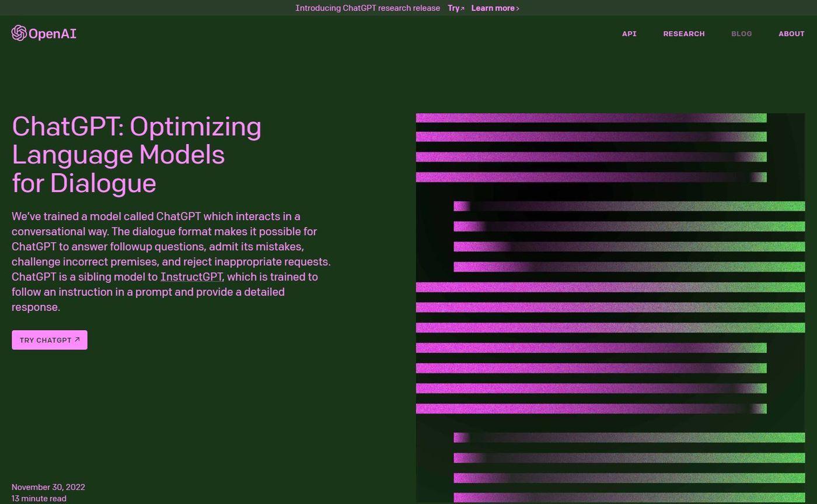Click the Introducing ChatGPT research release text
Screen dimensions: 817x504
pos(367,8)
